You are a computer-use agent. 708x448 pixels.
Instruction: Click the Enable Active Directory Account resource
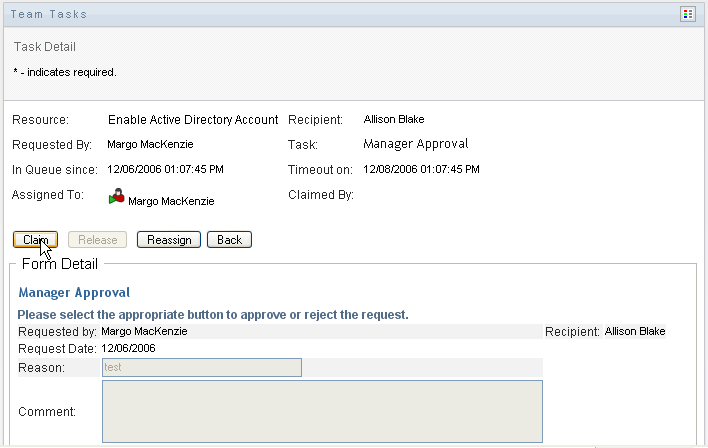(x=193, y=119)
